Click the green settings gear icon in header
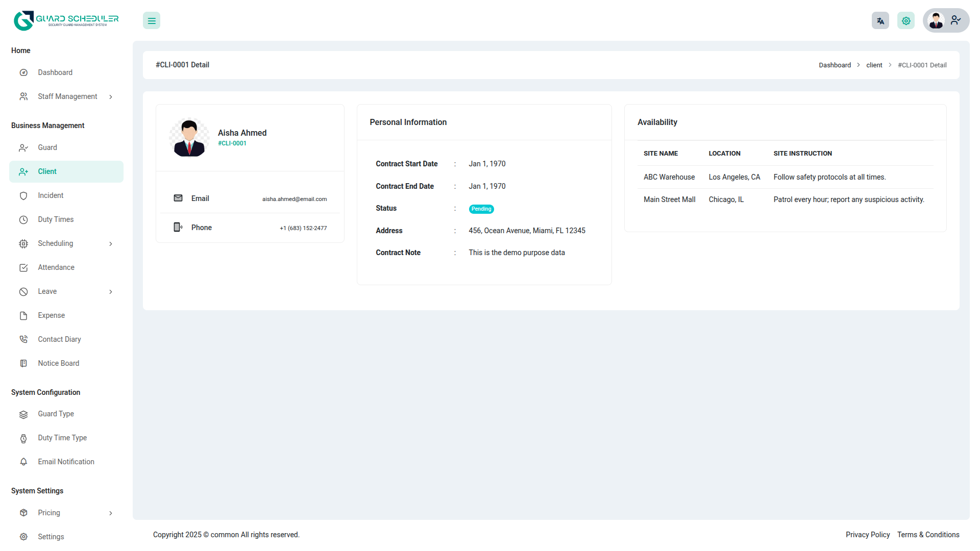980x551 pixels. coord(906,21)
